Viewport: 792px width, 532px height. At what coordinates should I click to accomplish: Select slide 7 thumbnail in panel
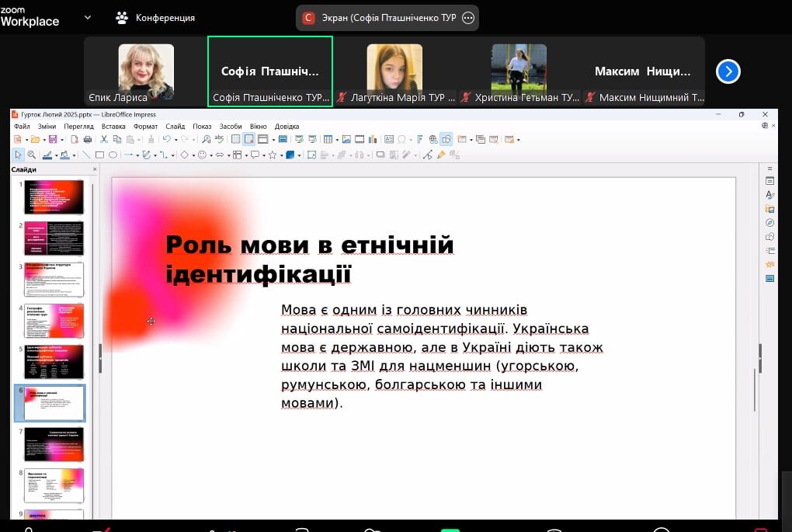tap(54, 444)
